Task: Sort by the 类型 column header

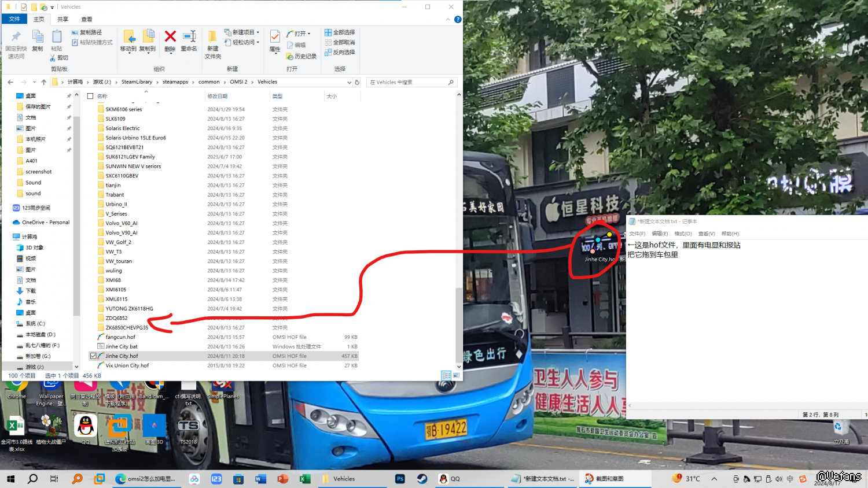Action: (x=278, y=96)
